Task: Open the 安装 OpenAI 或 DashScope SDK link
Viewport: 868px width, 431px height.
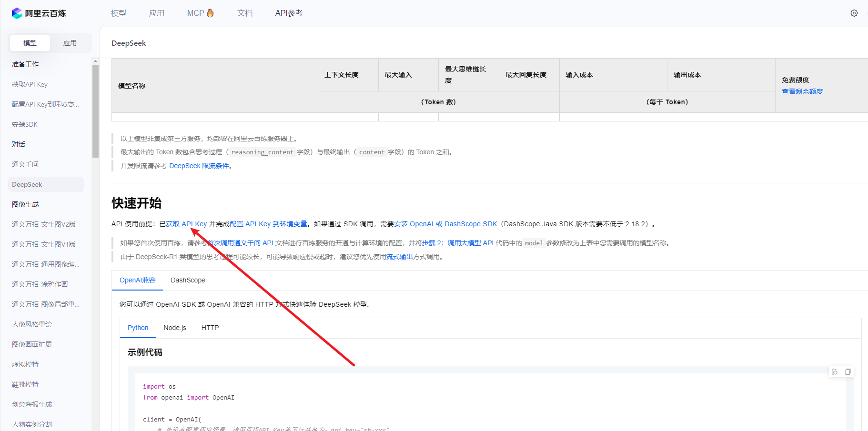Action: pos(445,224)
